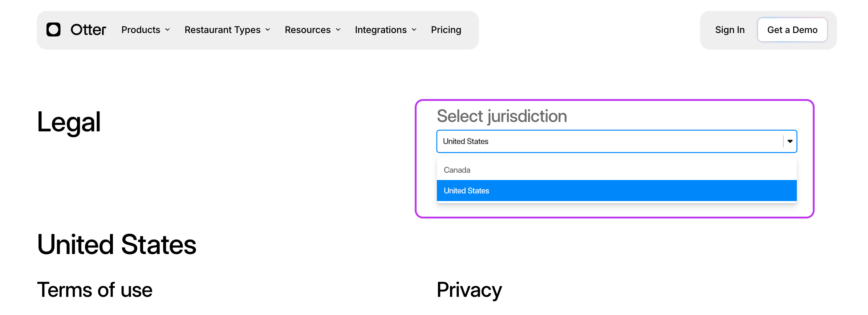Click the chevron beside Restaurant Types
Viewport: 868px width, 315px height.
coord(268,30)
